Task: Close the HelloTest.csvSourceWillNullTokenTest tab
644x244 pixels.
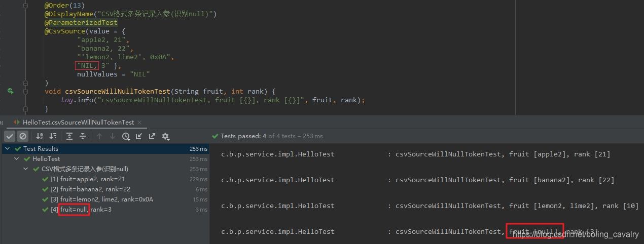Action: click(140, 123)
